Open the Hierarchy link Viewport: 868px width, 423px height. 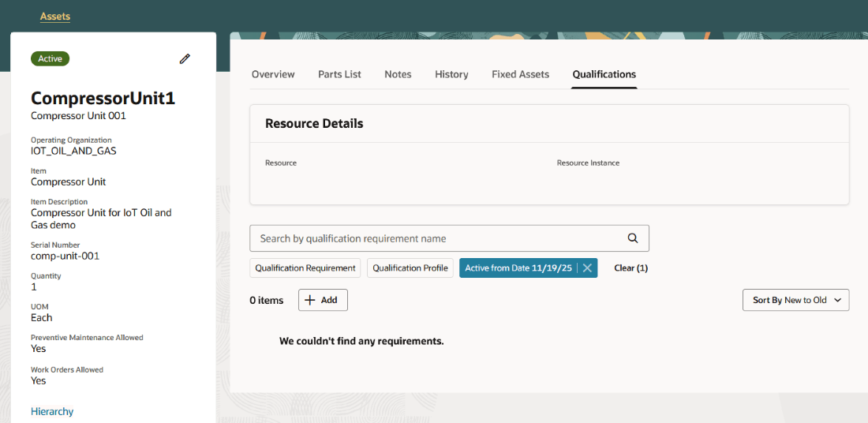[x=52, y=411]
